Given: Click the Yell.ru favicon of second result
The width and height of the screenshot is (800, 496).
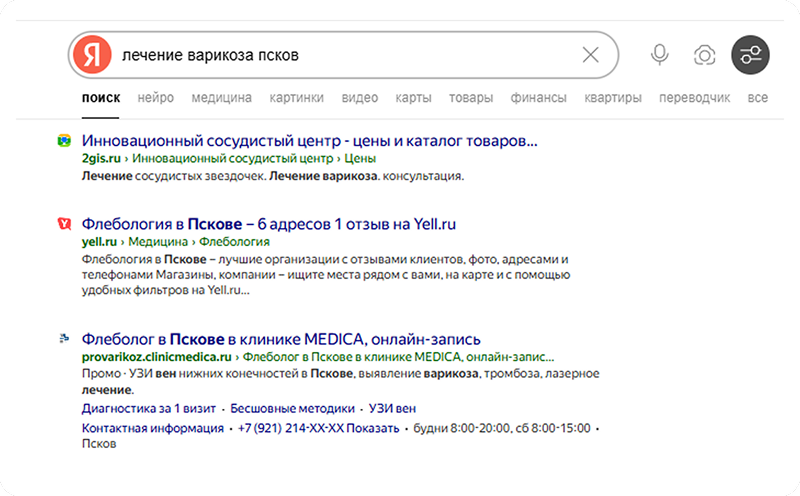Looking at the screenshot, I should coord(64,224).
